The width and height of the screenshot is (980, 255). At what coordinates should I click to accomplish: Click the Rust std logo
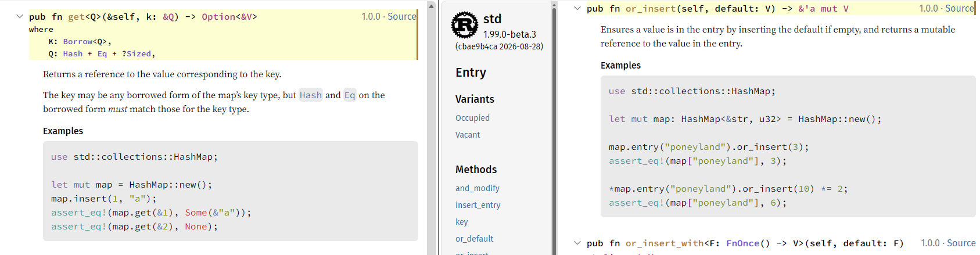click(x=465, y=25)
